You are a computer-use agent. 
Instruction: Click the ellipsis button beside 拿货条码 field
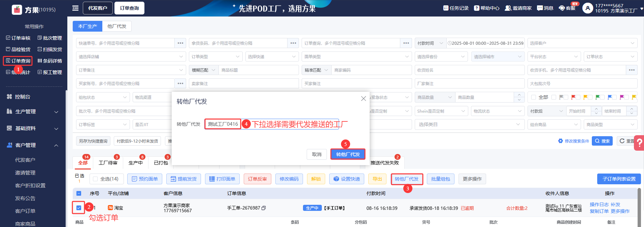[x=293, y=43]
